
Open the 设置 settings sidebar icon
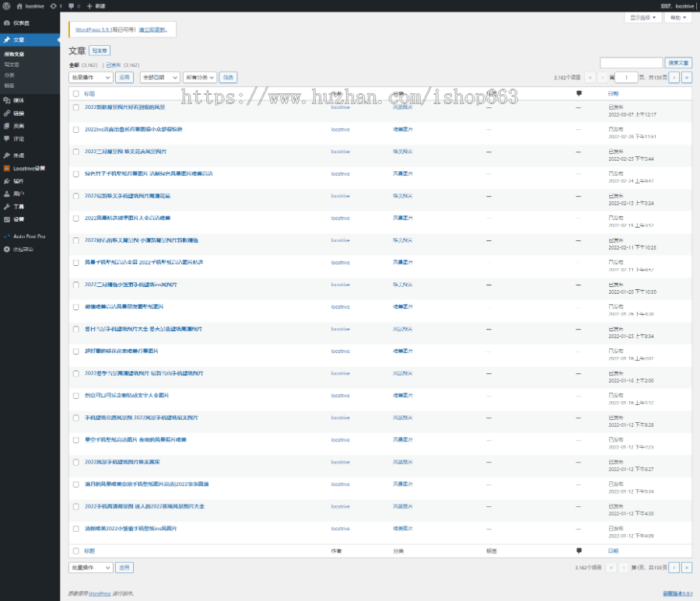(7, 219)
